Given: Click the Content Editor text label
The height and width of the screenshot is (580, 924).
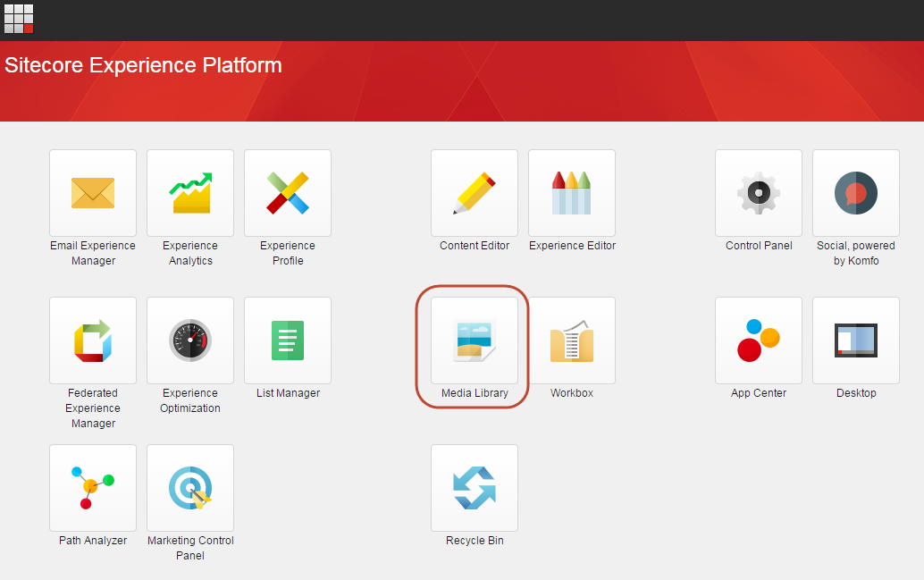Looking at the screenshot, I should [x=475, y=246].
